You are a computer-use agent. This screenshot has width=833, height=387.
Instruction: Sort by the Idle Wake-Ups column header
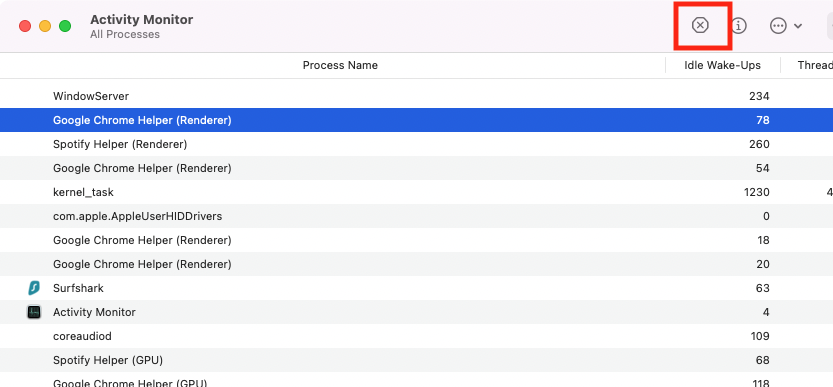(x=722, y=65)
